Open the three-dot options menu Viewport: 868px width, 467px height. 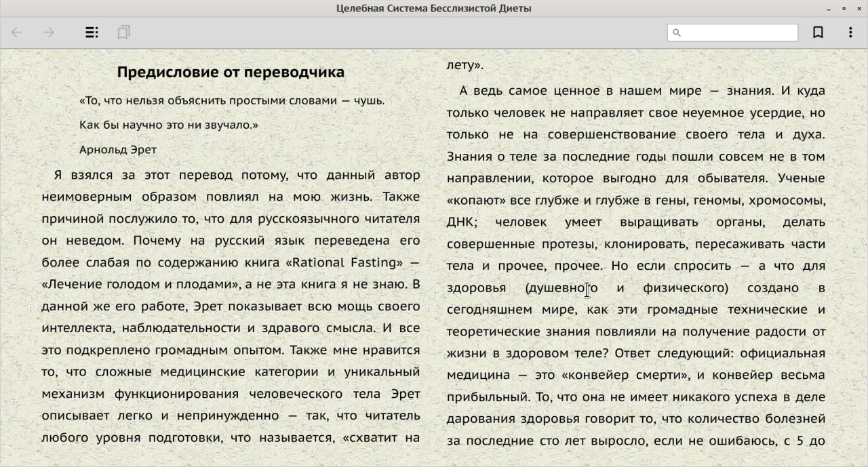(850, 33)
